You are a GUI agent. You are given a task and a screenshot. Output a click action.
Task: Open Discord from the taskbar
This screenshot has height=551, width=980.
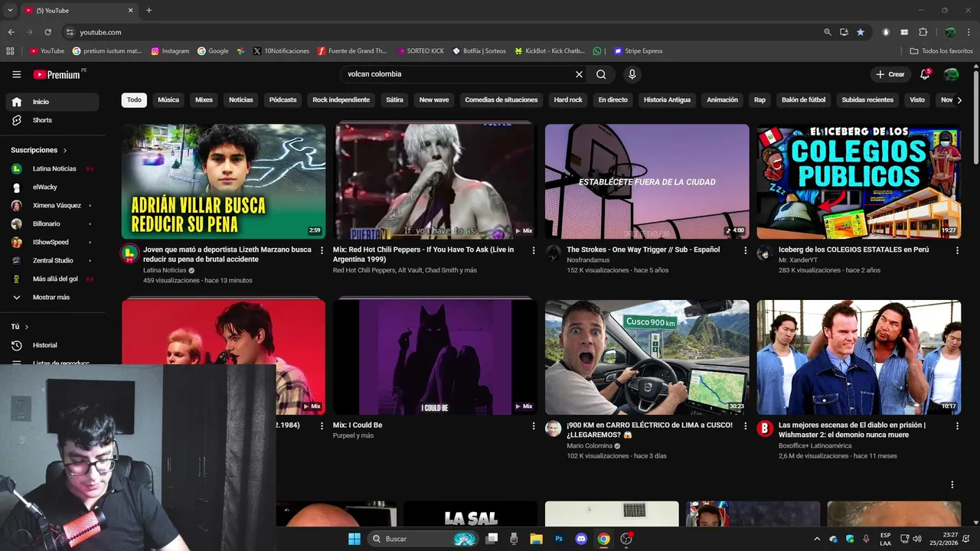[581, 539]
